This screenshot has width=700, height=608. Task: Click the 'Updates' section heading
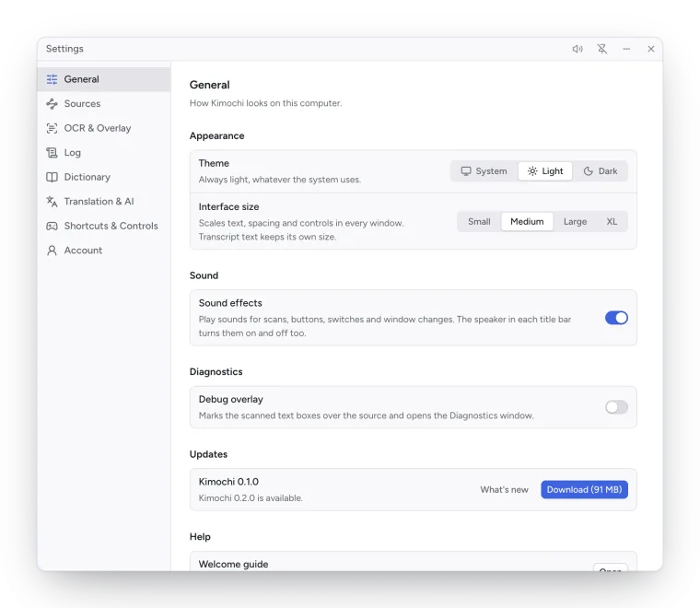coord(208,454)
